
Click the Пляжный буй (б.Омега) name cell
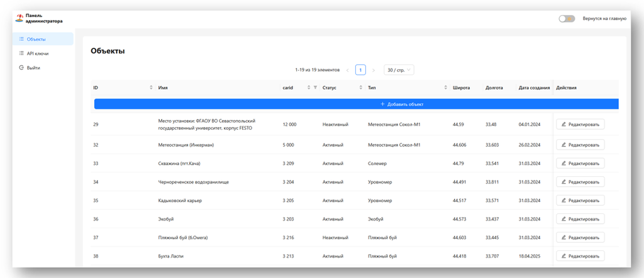click(x=182, y=237)
